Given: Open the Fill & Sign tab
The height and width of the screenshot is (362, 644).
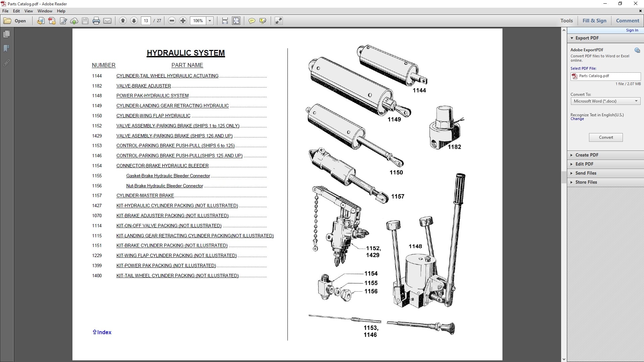Looking at the screenshot, I should pos(594,21).
